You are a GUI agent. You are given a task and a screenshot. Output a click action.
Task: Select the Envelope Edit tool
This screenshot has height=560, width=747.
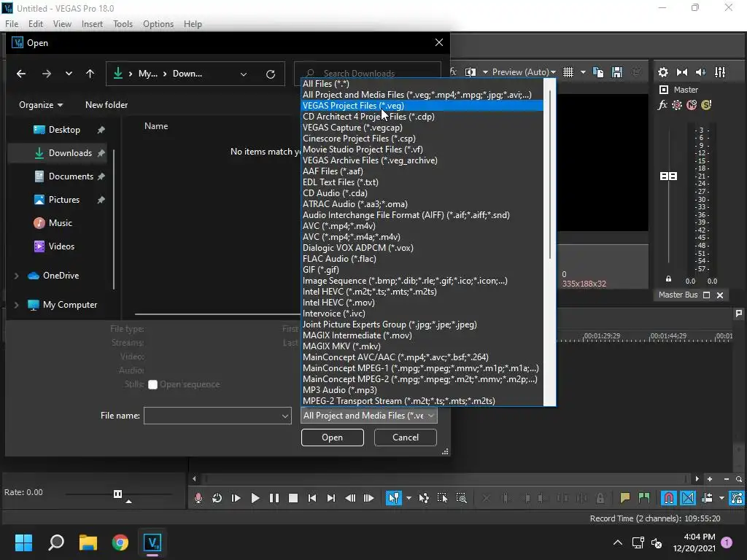point(424,498)
